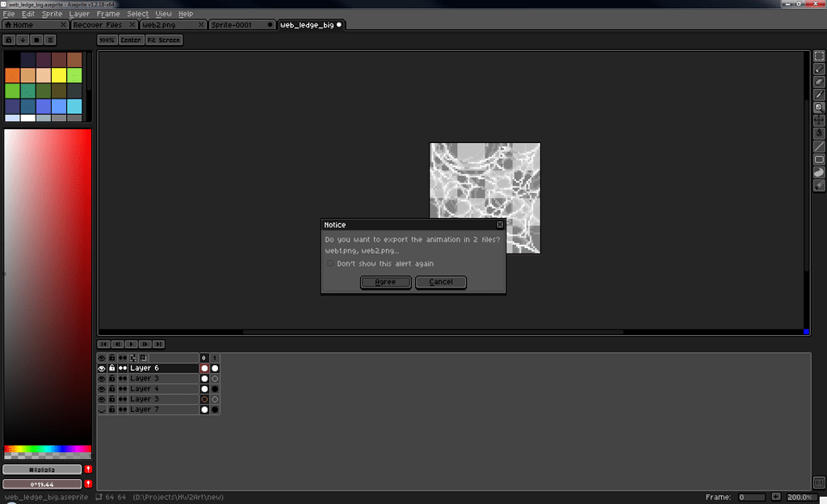Select the Layer 4 name row
Screen dimensions: 827x504
point(163,389)
